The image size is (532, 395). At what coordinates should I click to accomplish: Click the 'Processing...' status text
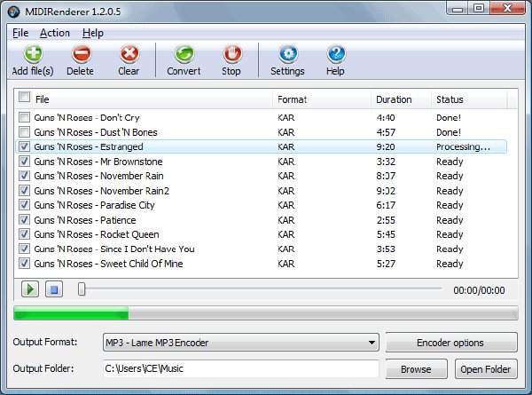point(463,146)
